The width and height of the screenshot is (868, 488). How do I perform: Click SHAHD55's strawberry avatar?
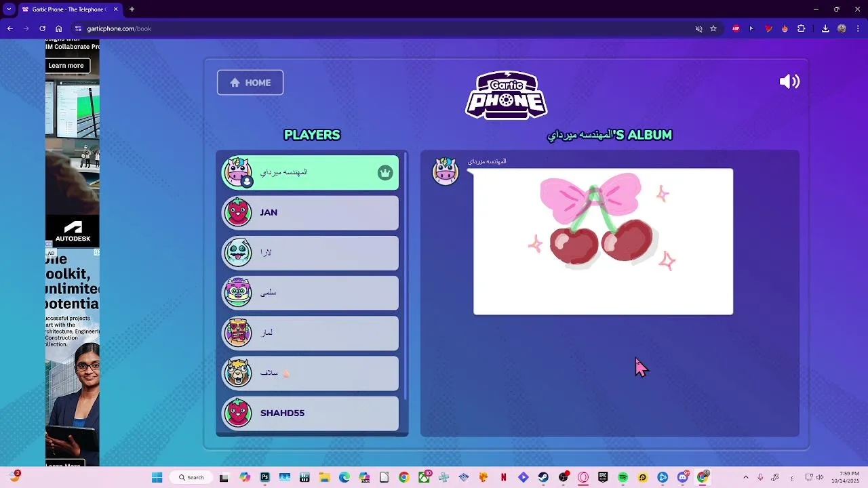tap(238, 413)
